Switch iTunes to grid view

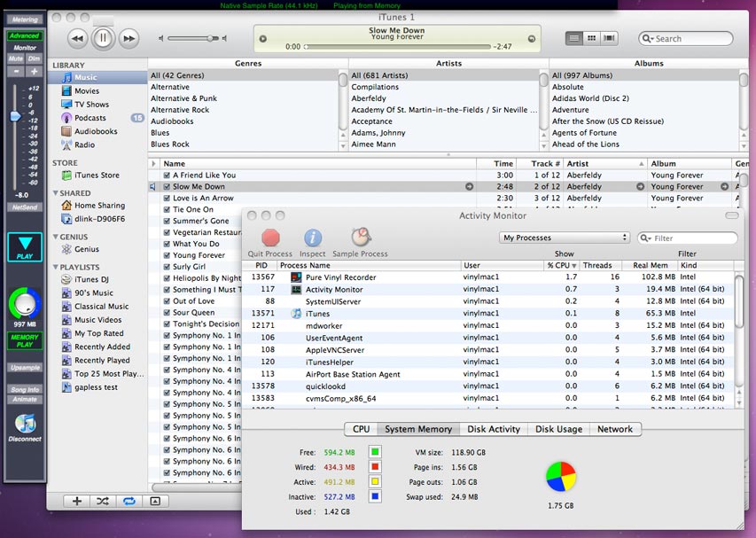(x=591, y=39)
